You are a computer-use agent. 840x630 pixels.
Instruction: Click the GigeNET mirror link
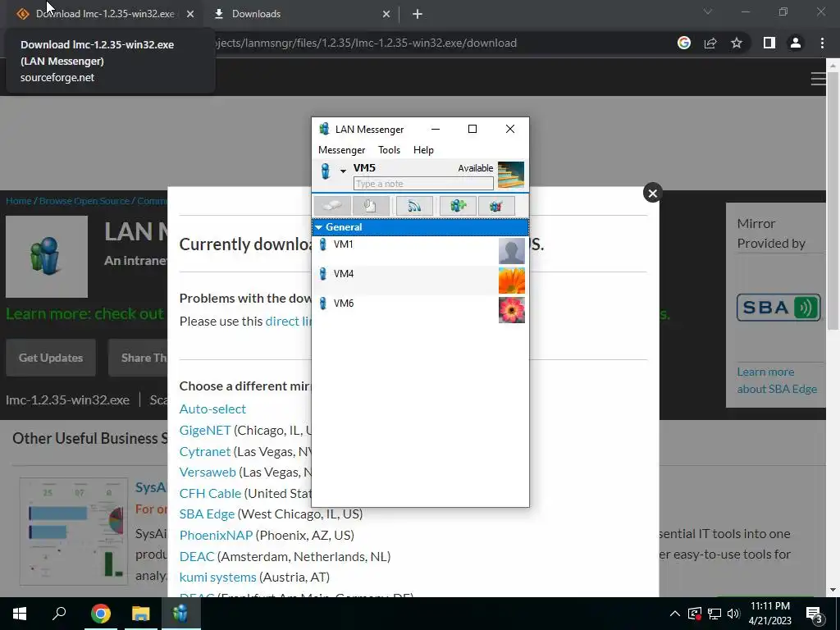coord(205,430)
